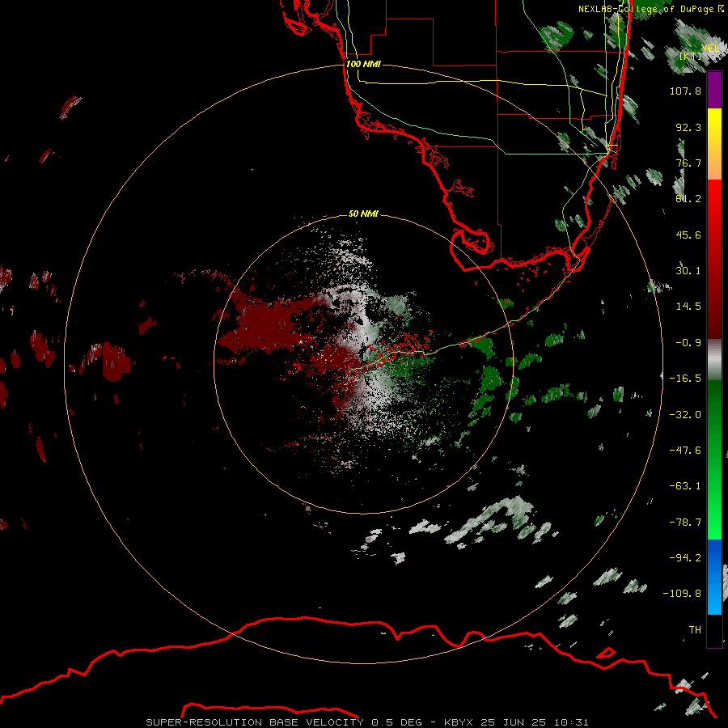Click the 30.1 velocity scale value
The width and height of the screenshot is (728, 728).
coord(688,271)
